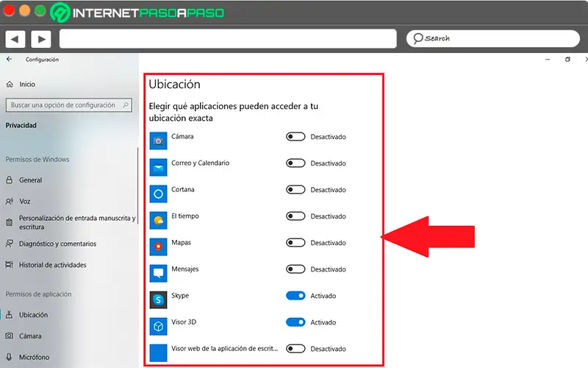Click the Mapas pin icon
The image size is (588, 368).
click(x=158, y=247)
